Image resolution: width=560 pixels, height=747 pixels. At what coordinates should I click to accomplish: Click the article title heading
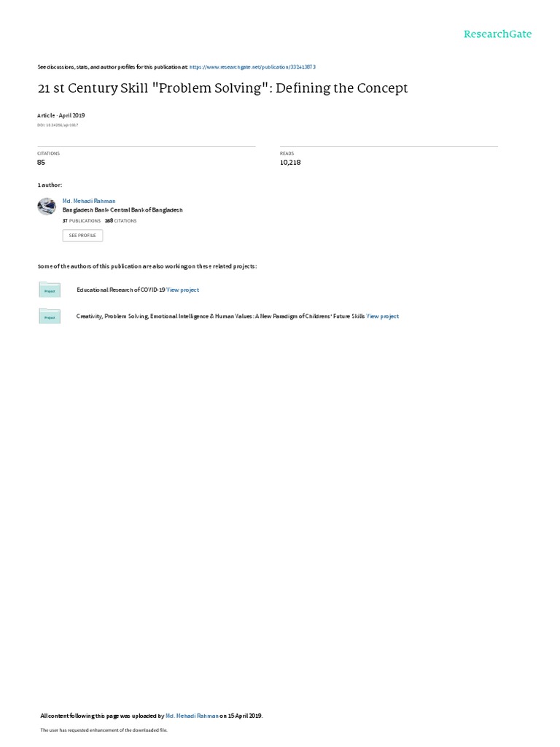coord(223,88)
